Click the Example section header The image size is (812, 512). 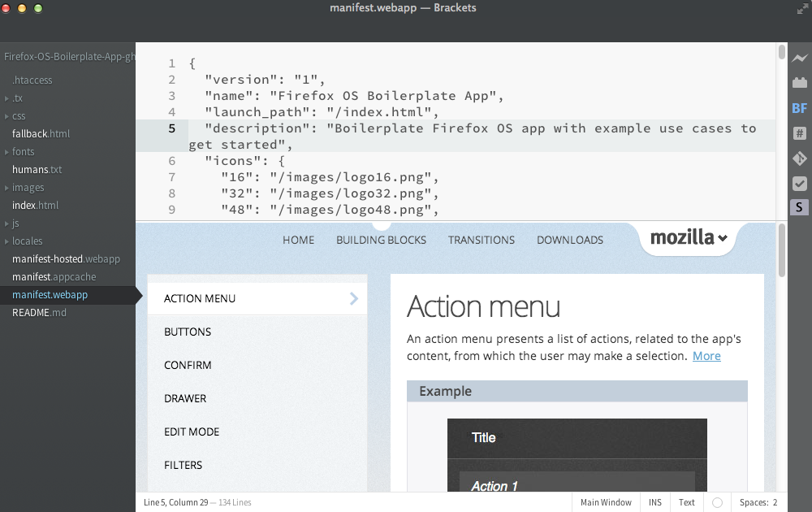coord(577,391)
